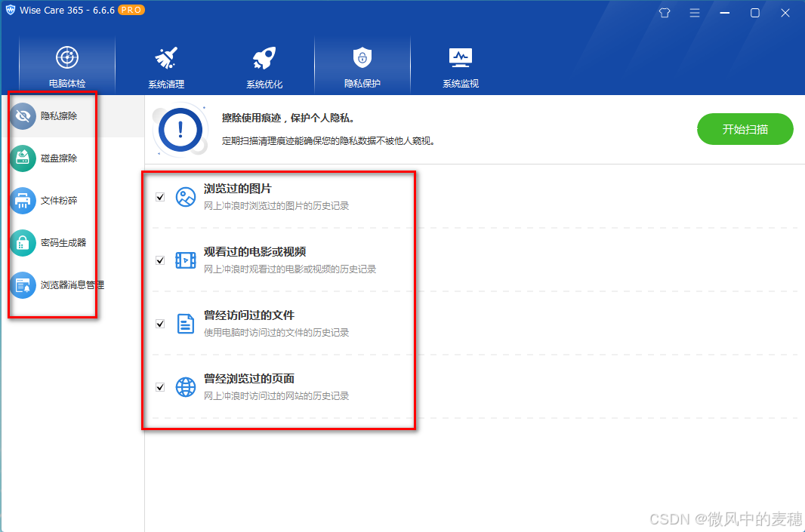This screenshot has height=532, width=805.
Task: Click the 浏览过的图片 title text
Action: 237,189
